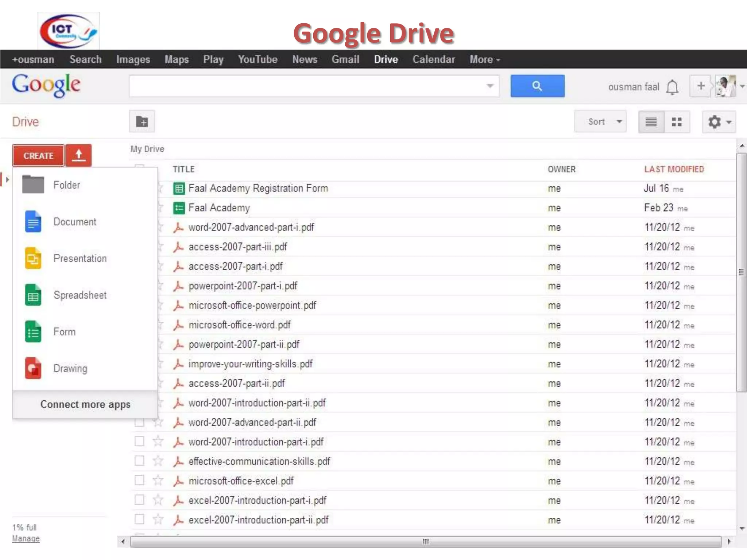The width and height of the screenshot is (747, 560).
Task: Select Drive in top bar
Action: coord(386,59)
